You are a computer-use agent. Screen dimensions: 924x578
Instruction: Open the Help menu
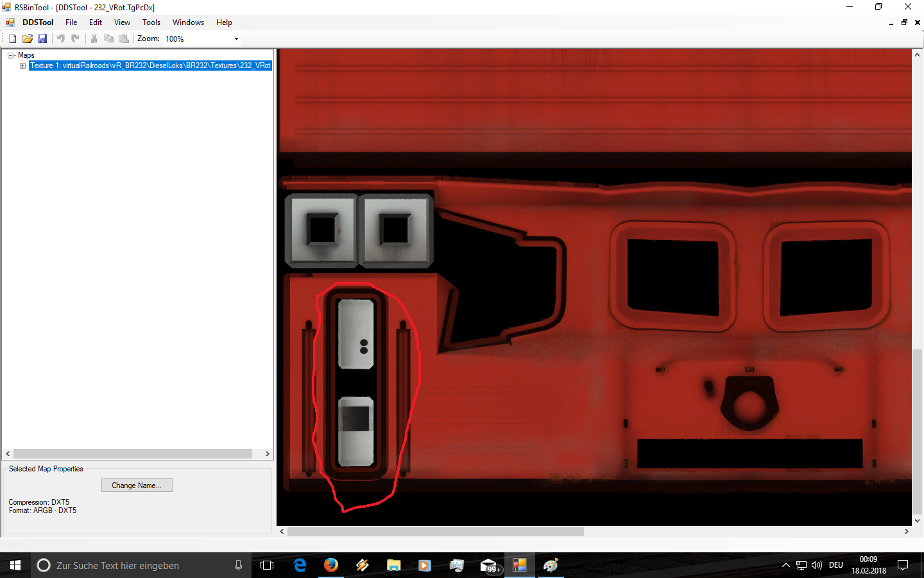click(224, 22)
